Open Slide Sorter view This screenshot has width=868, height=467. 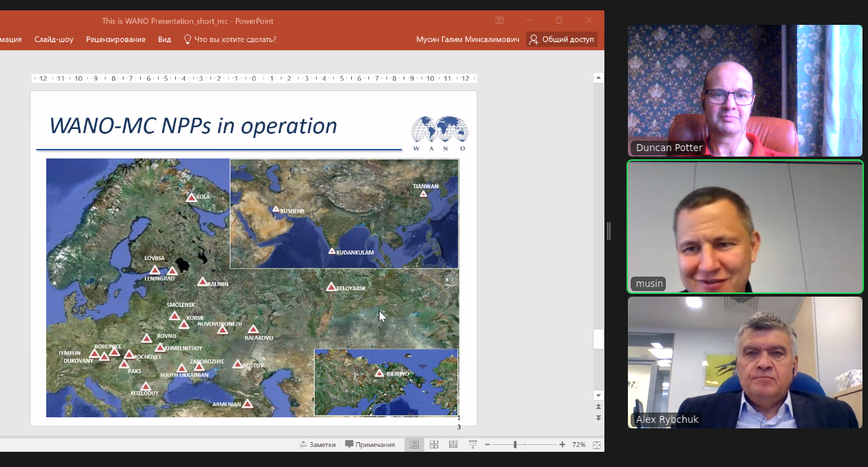coord(434,445)
